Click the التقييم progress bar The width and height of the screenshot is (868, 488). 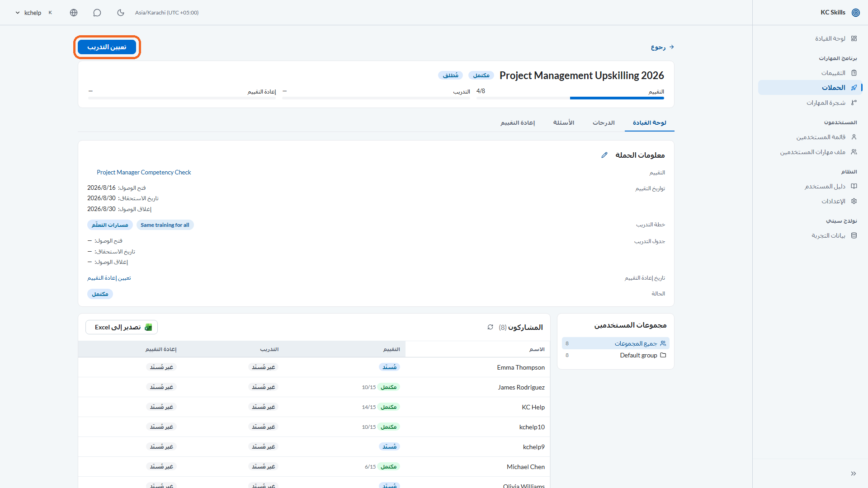tap(570, 98)
